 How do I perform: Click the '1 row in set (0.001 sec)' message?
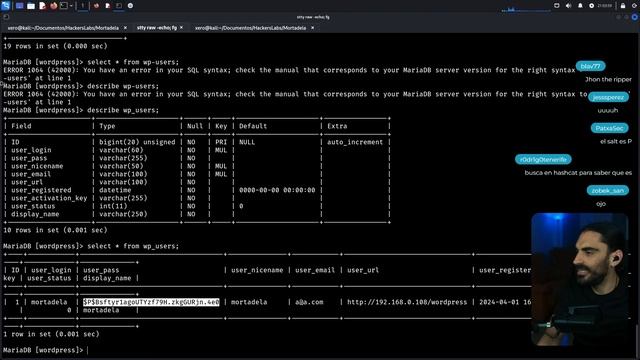click(x=51, y=334)
